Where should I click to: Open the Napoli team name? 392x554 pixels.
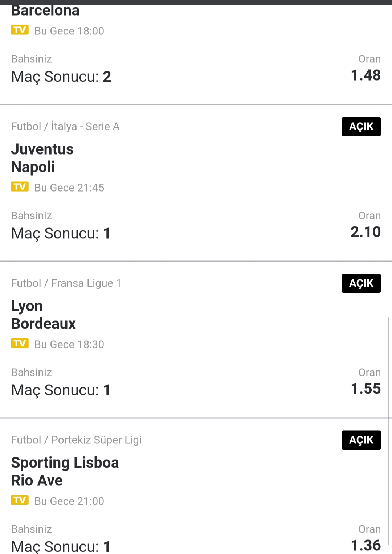(33, 167)
